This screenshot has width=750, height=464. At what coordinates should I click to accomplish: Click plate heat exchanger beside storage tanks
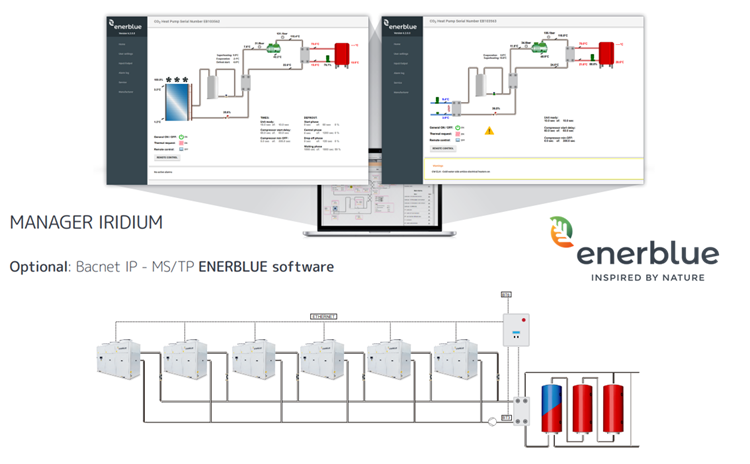pyautogui.click(x=521, y=411)
